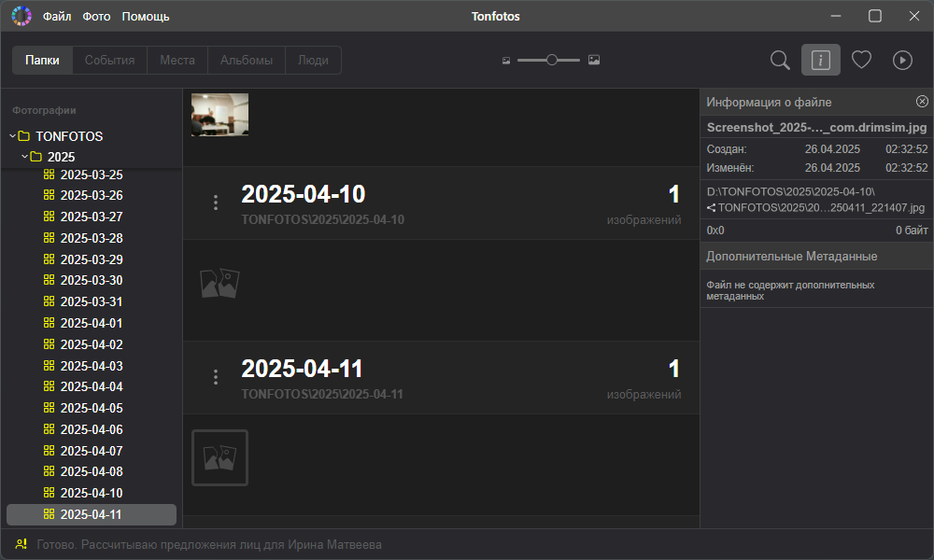Image resolution: width=934 pixels, height=560 pixels.
Task: Select folder 2025-03-28 in sidebar
Action: (x=92, y=238)
